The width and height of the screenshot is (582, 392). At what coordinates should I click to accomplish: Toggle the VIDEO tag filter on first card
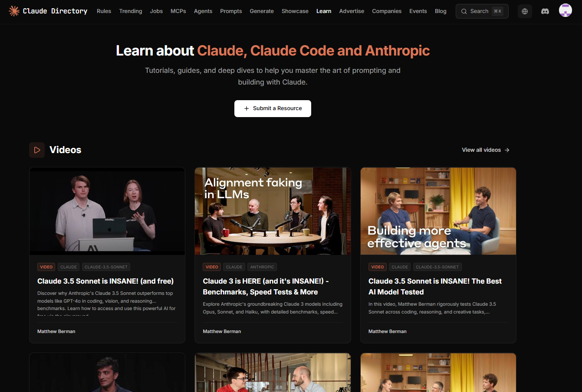(46, 267)
